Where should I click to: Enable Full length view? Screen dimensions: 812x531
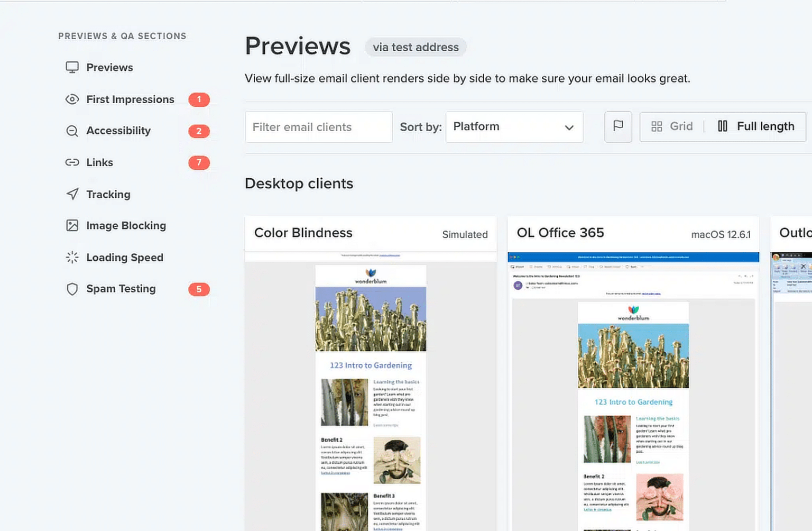pos(756,126)
